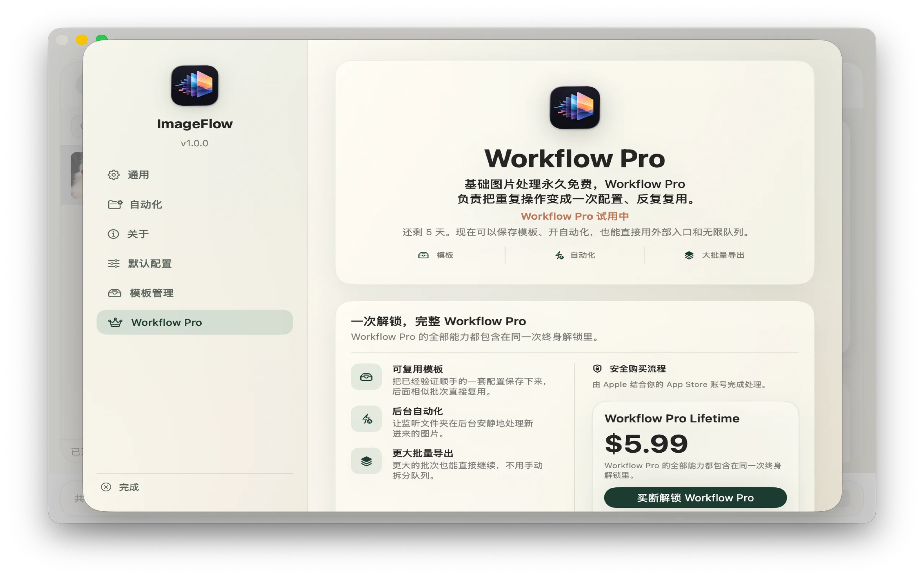The image size is (924, 578).
Task: Click the folder-gear icon beside 自动化
Action: point(115,204)
